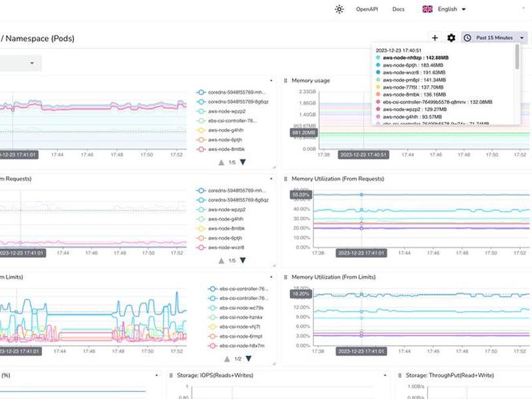The image size is (532, 399).
Task: Toggle the ebs-csi-node-vhj7t legend entry
Action: (x=235, y=327)
